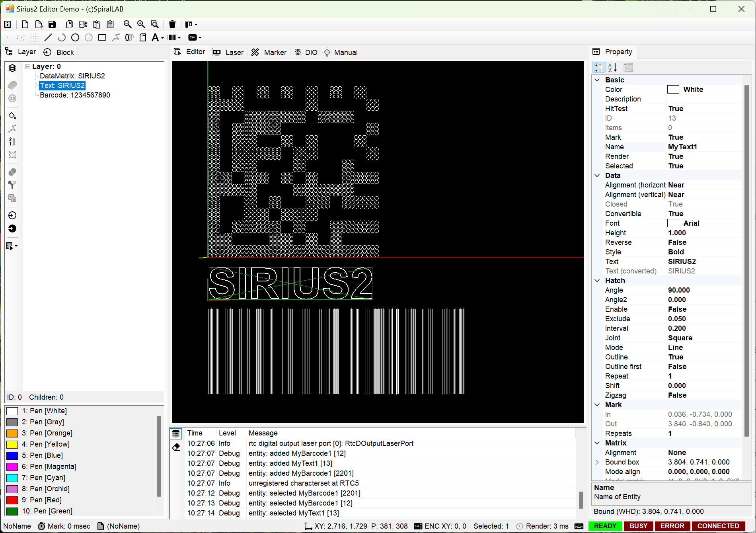The width and height of the screenshot is (756, 533).
Task: Select the point grid raster tool
Action: point(35,37)
